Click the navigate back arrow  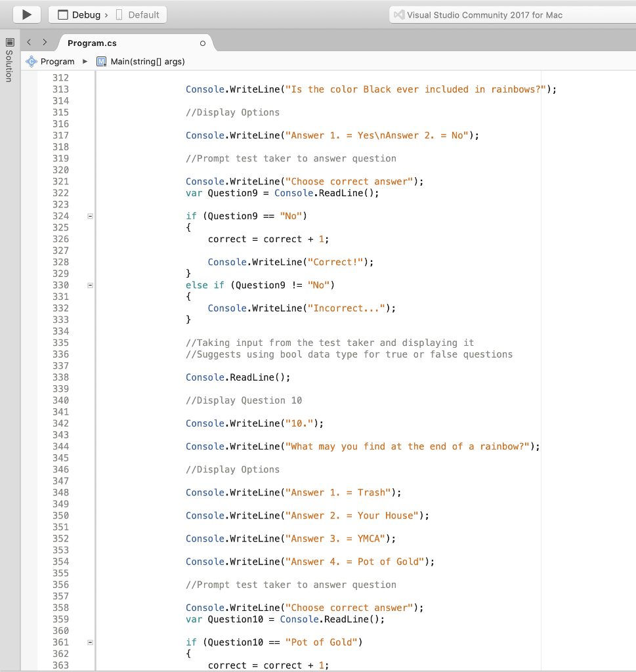(x=28, y=41)
